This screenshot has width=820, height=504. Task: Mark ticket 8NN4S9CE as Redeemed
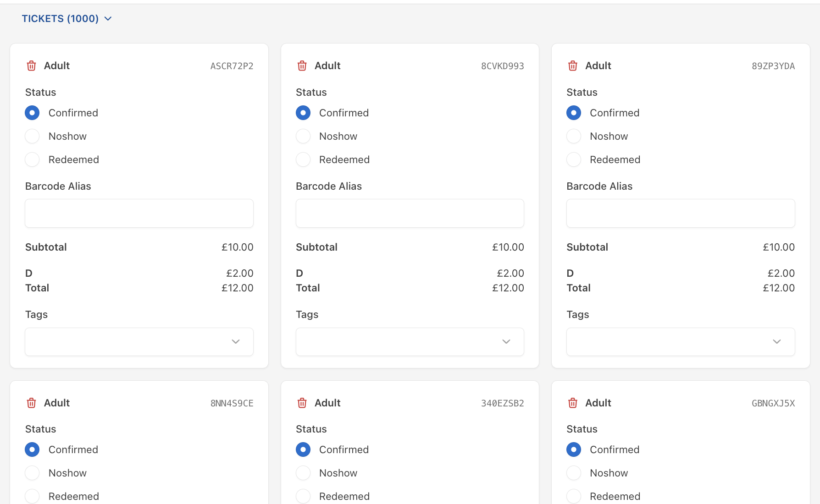point(32,496)
